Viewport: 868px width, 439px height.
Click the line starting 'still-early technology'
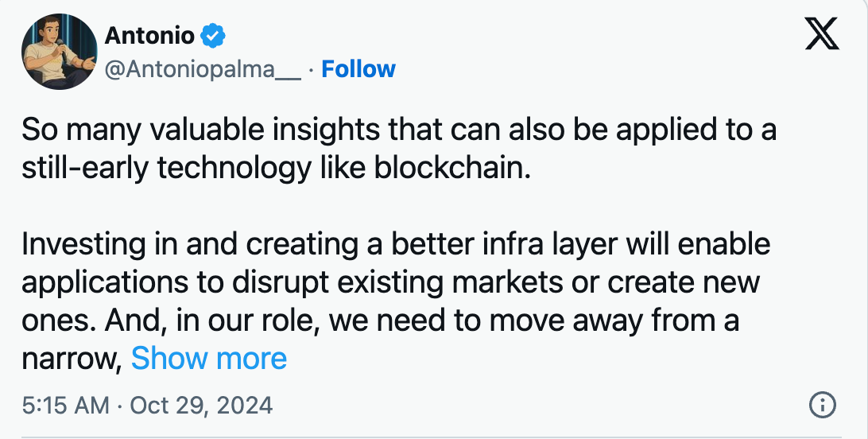[x=275, y=169]
